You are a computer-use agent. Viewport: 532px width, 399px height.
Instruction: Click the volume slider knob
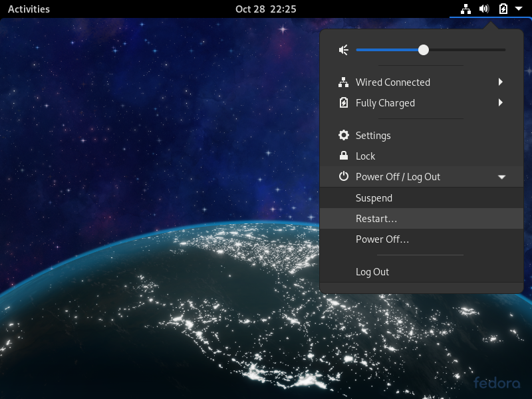click(423, 50)
